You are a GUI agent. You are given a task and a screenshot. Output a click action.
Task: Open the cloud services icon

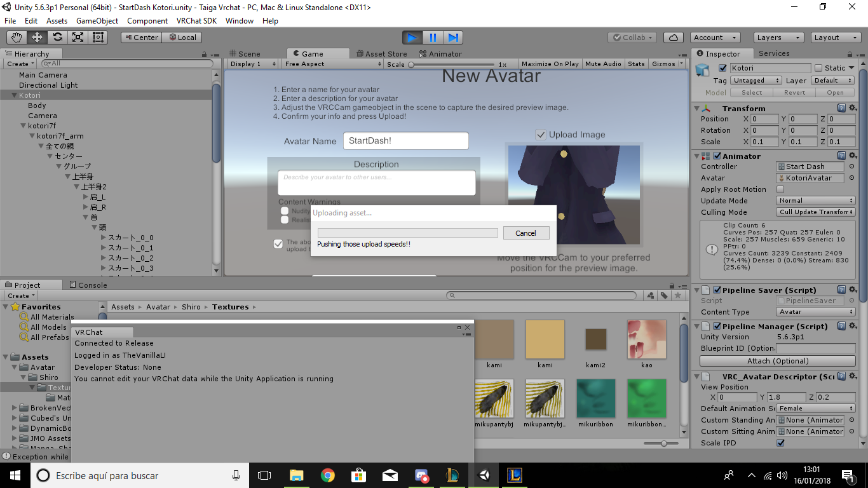tap(674, 37)
